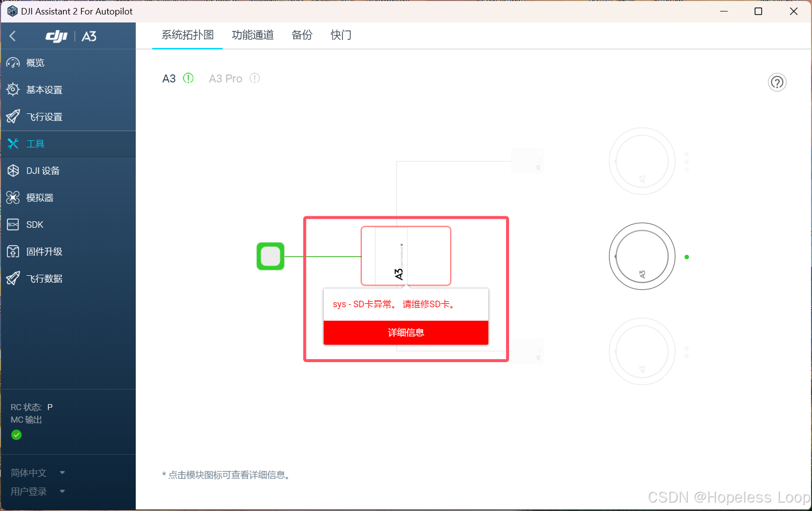Open 固件升级 firmware upgrade icon
Screen dimensions: 812x511
13,252
